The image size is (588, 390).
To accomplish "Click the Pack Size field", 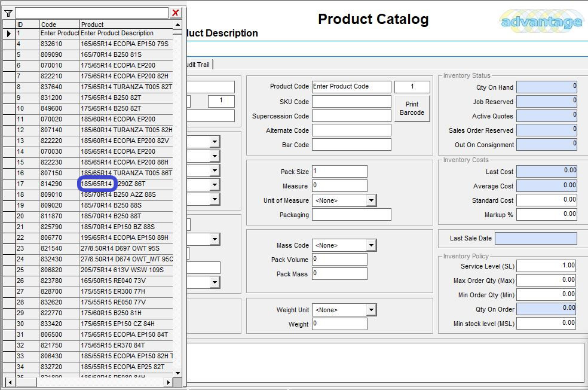I will [339, 171].
